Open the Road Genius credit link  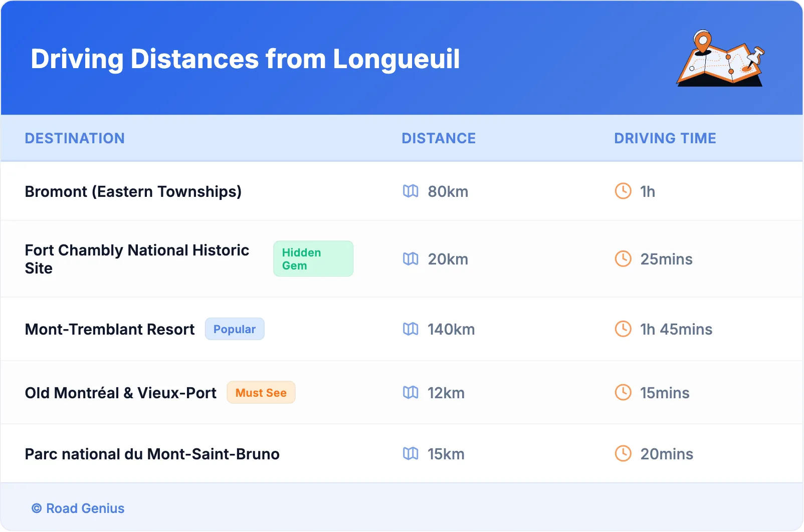[78, 508]
